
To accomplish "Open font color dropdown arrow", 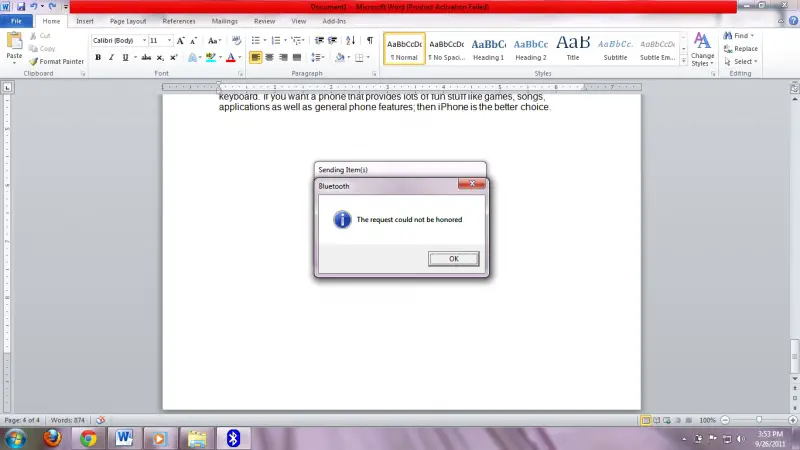I will click(x=240, y=58).
